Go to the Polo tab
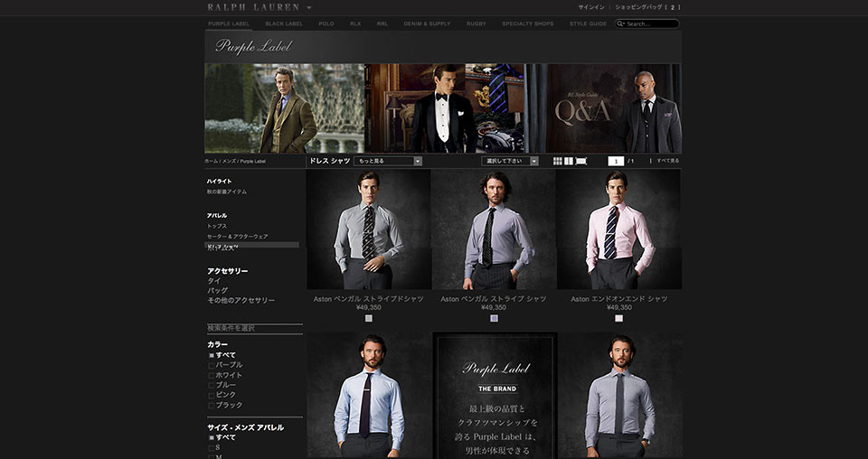The height and width of the screenshot is (459, 868). (326, 23)
